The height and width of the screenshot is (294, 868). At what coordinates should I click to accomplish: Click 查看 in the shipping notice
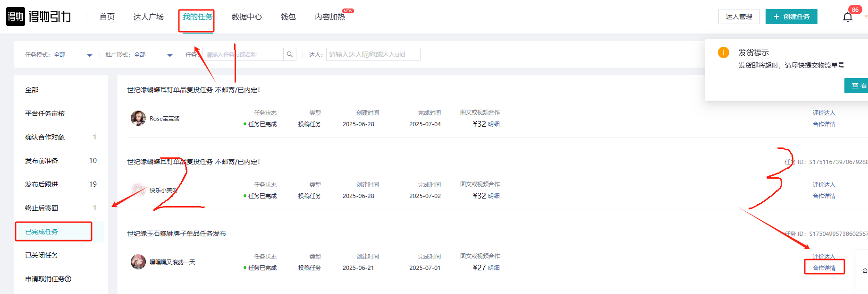point(857,86)
